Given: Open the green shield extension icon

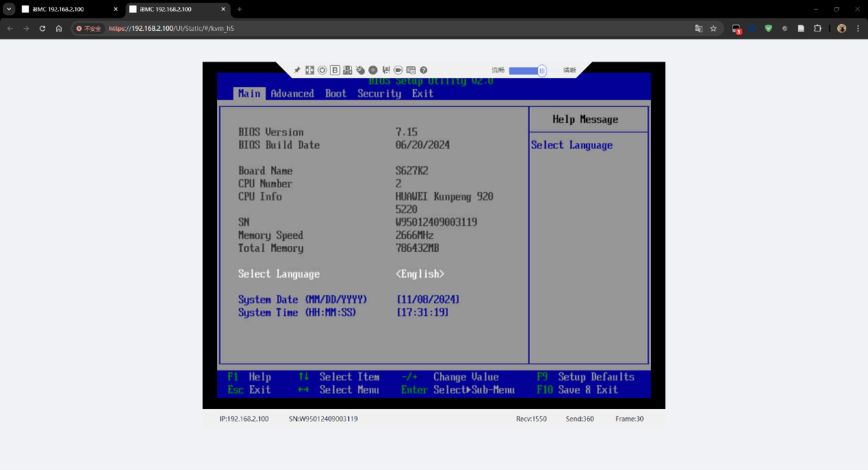Looking at the screenshot, I should 769,29.
